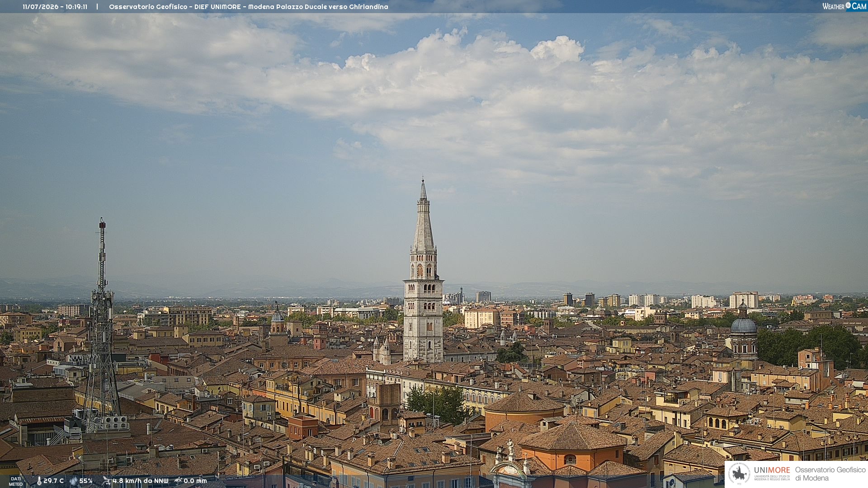This screenshot has height=488, width=868.
Task: Click the "Osservatorio Geofisico di Modena" footer text
Action: coord(830,474)
